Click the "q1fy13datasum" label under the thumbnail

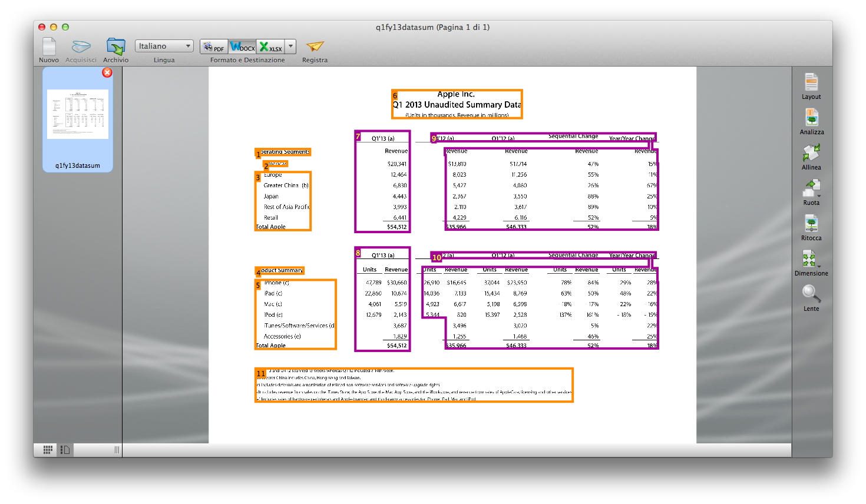coord(78,166)
